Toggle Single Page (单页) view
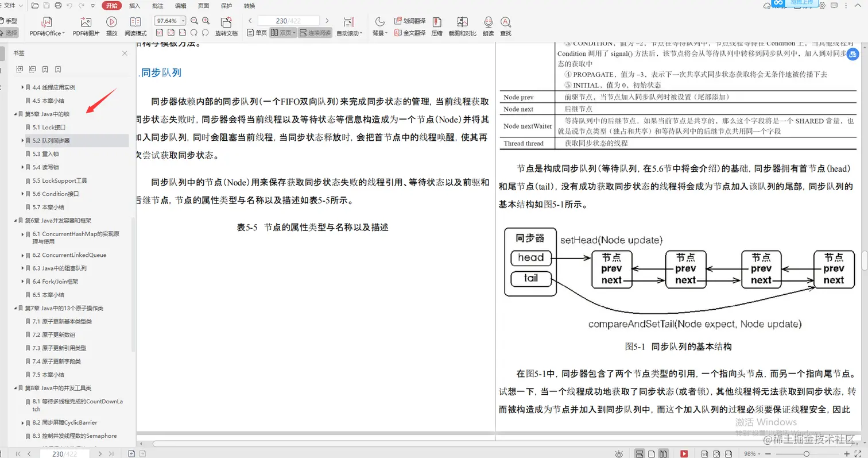 click(x=257, y=33)
